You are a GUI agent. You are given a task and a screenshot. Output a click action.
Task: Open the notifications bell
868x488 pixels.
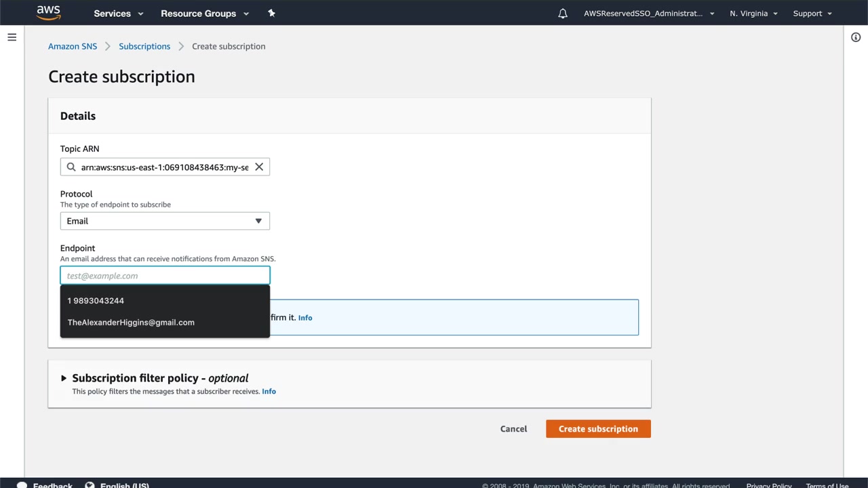563,14
